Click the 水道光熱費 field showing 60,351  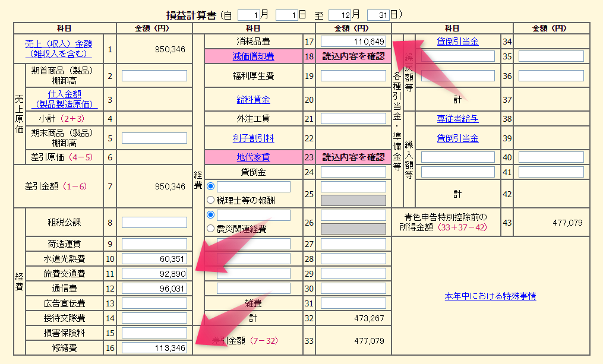pyautogui.click(x=154, y=259)
